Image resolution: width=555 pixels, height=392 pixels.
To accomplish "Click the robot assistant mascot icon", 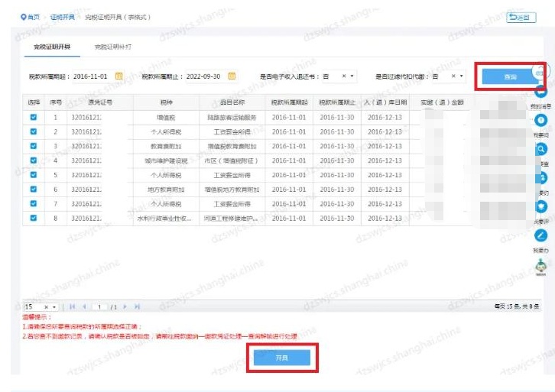I will click(x=540, y=266).
